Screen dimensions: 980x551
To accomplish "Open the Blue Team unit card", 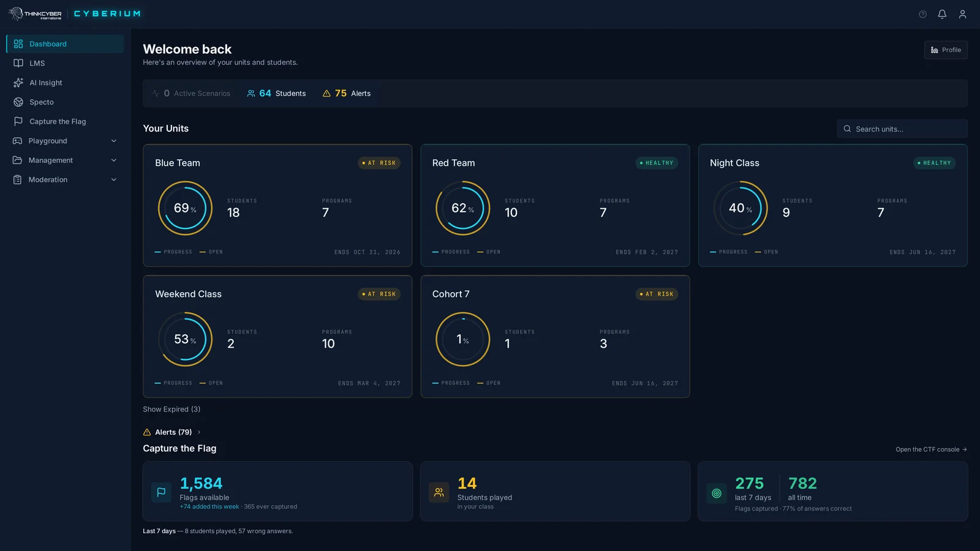I will [277, 206].
